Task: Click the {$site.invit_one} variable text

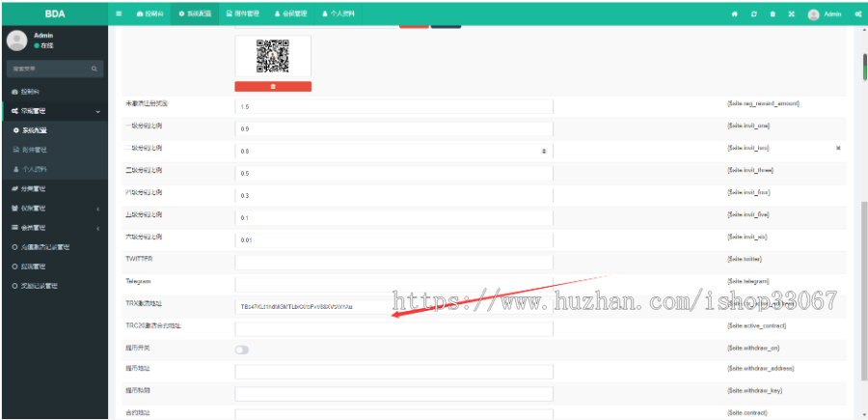Action: pyautogui.click(x=747, y=126)
